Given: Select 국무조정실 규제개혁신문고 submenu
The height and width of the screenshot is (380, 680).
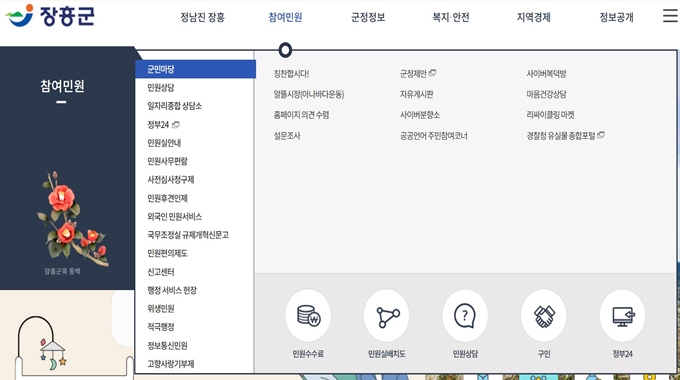Looking at the screenshot, I should [188, 235].
